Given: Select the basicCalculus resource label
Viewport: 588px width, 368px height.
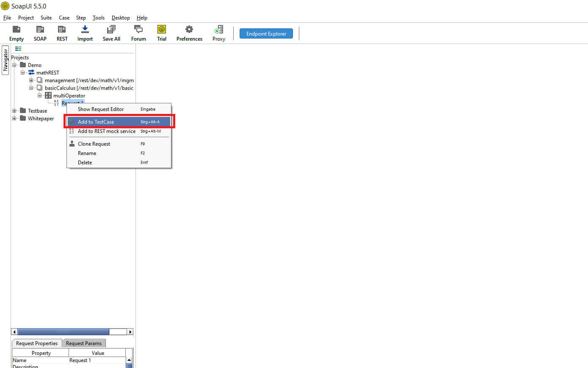Looking at the screenshot, I should coord(89,88).
